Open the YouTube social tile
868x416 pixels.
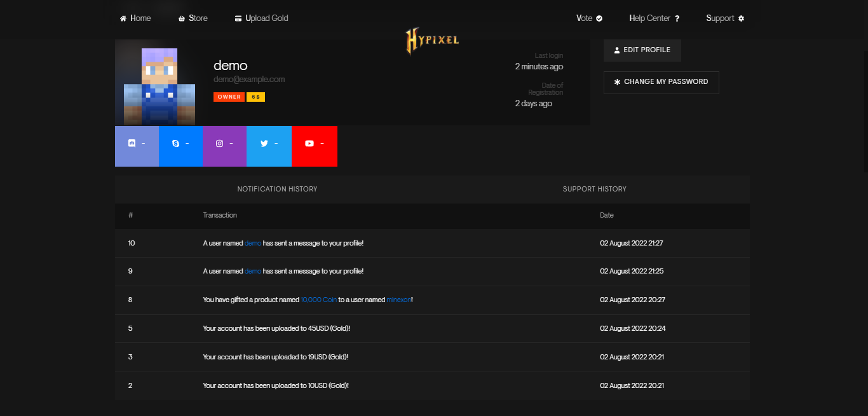315,146
